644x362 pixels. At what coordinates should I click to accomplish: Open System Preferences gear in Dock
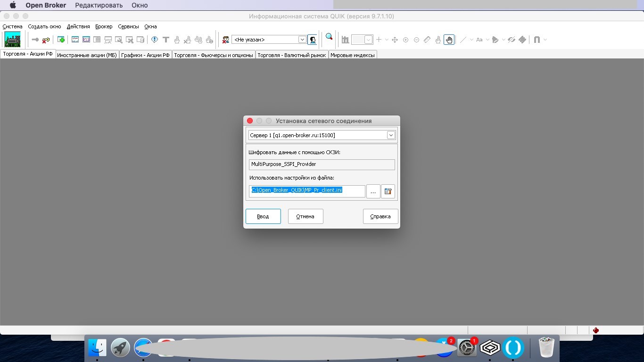tap(467, 348)
